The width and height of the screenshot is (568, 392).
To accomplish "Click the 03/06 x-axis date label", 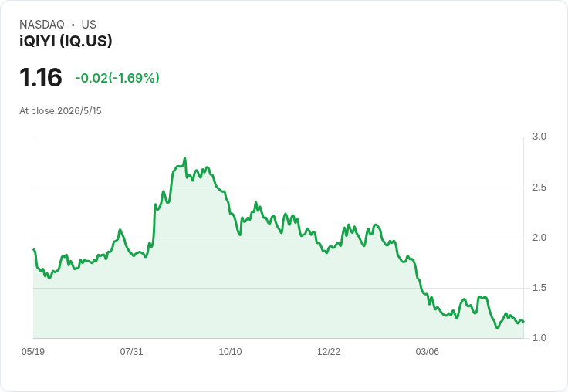I will coord(427,351).
